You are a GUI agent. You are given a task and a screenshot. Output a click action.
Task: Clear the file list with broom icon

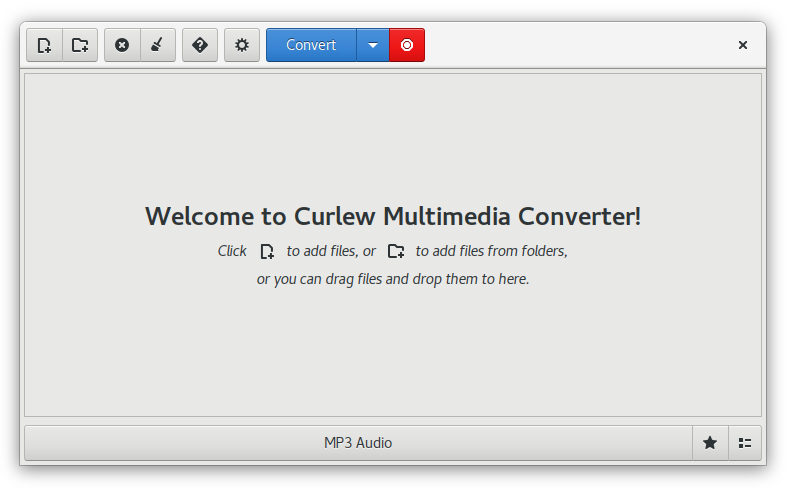[x=158, y=45]
